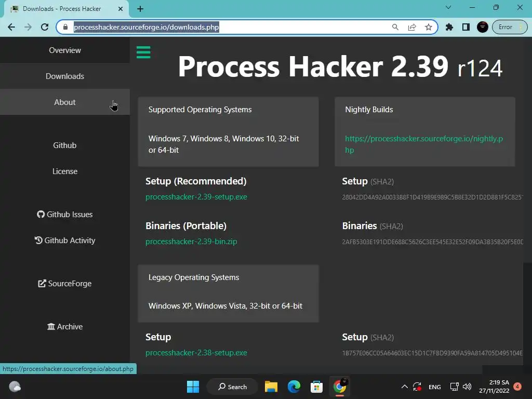Click the sync status tray icon

tap(417, 387)
